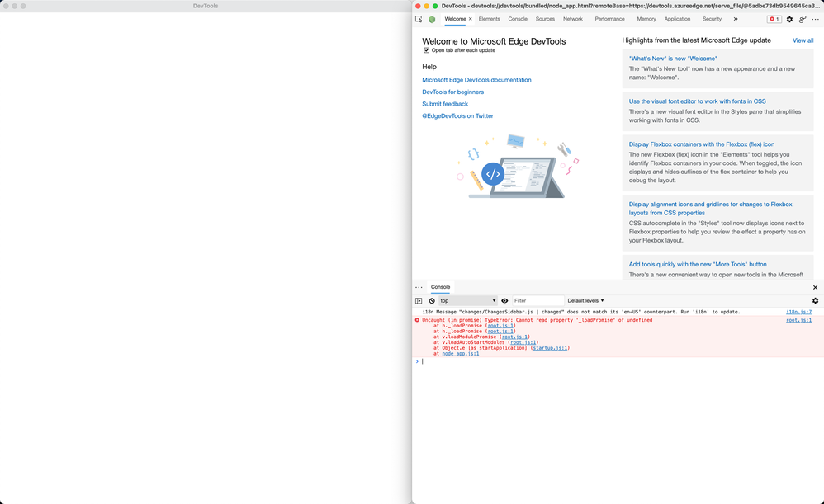Open Microsoft Edge DevTools documentation link

[x=476, y=80]
